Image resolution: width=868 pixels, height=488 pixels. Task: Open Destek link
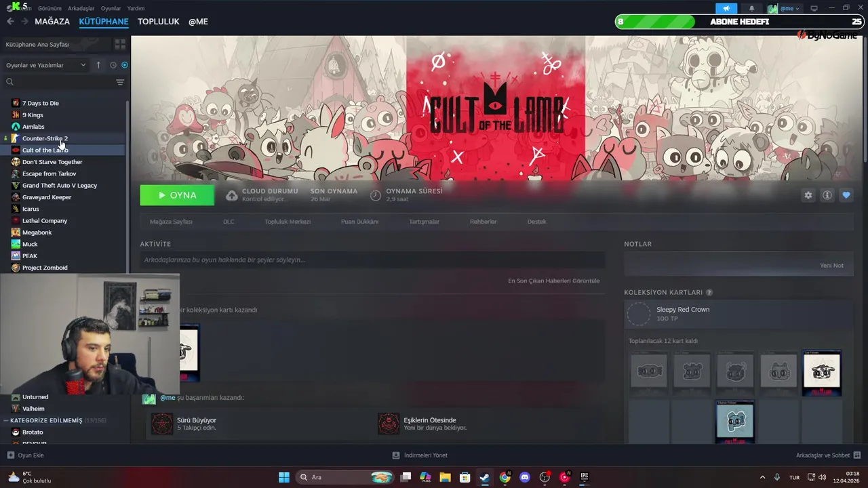[536, 222]
